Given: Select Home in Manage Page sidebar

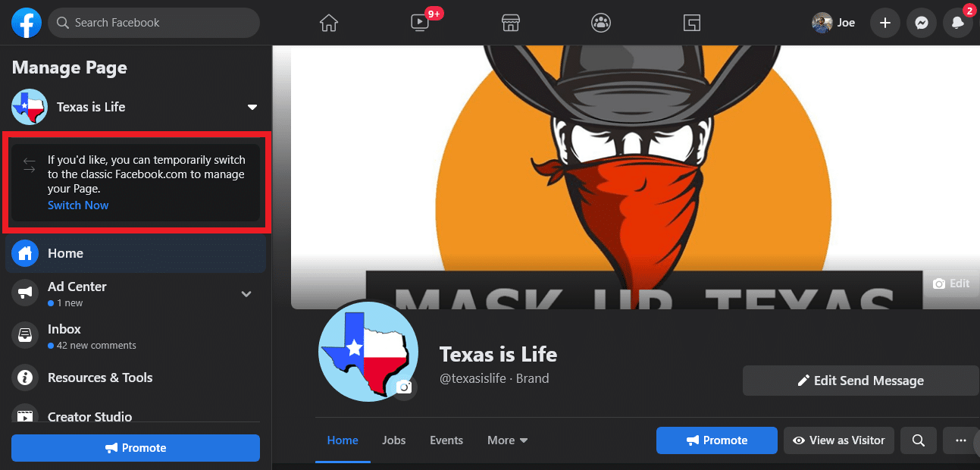Looking at the screenshot, I should 136,253.
